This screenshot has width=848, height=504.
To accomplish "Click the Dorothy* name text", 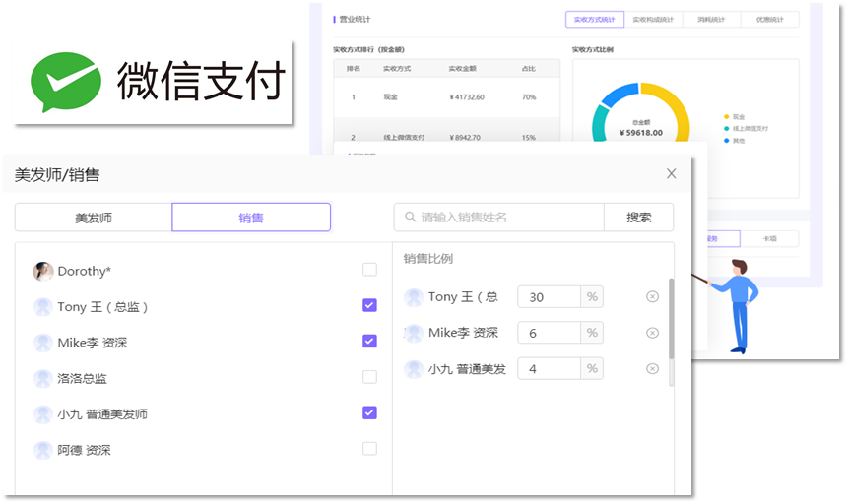I will [85, 271].
